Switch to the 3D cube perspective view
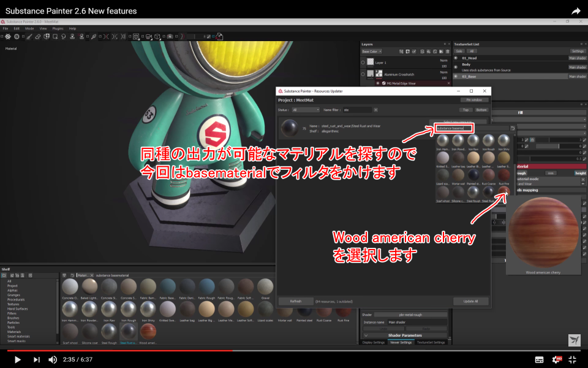Image resolution: width=588 pixels, height=368 pixels. [157, 36]
